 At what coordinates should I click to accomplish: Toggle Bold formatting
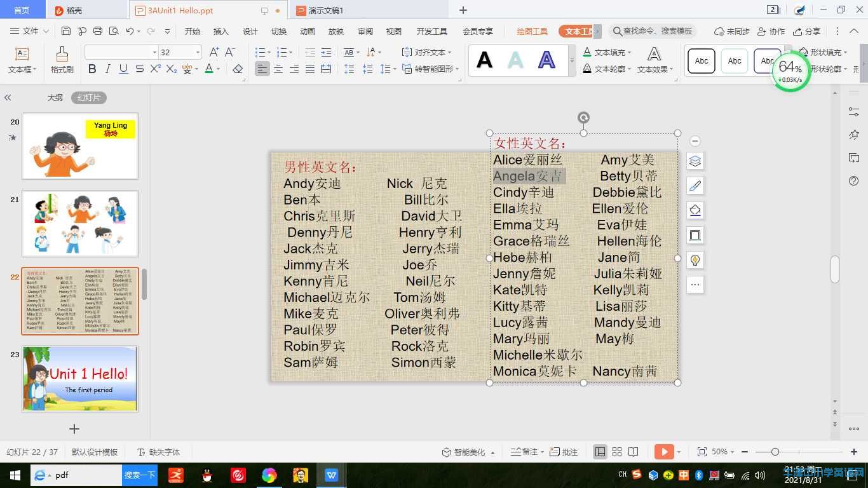point(92,69)
